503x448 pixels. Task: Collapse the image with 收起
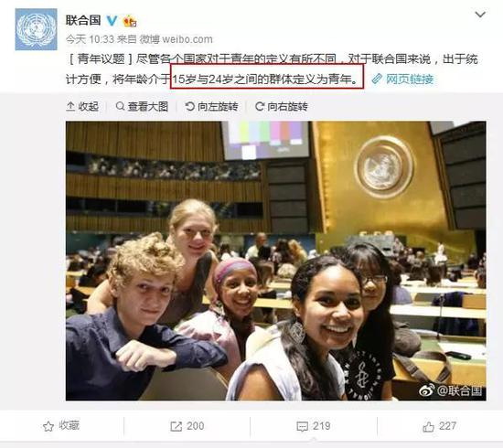click(82, 106)
